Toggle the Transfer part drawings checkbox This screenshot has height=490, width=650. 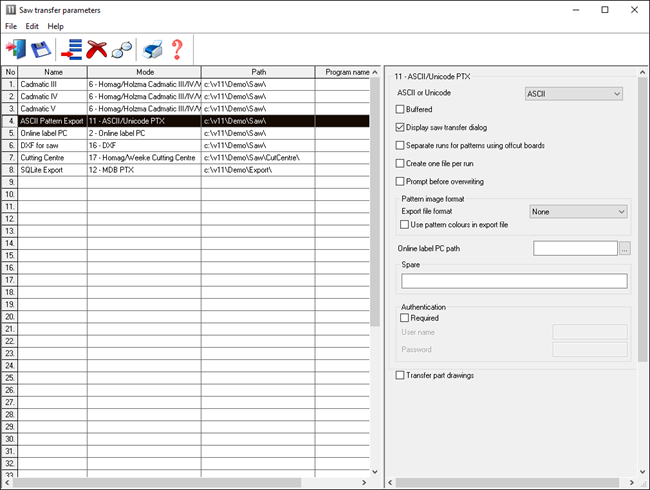click(401, 375)
